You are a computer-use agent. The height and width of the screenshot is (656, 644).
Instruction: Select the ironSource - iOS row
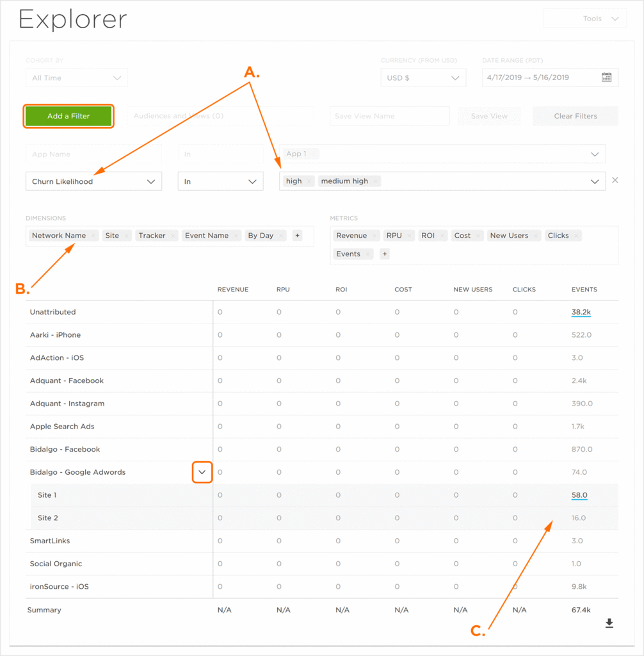tap(322, 587)
